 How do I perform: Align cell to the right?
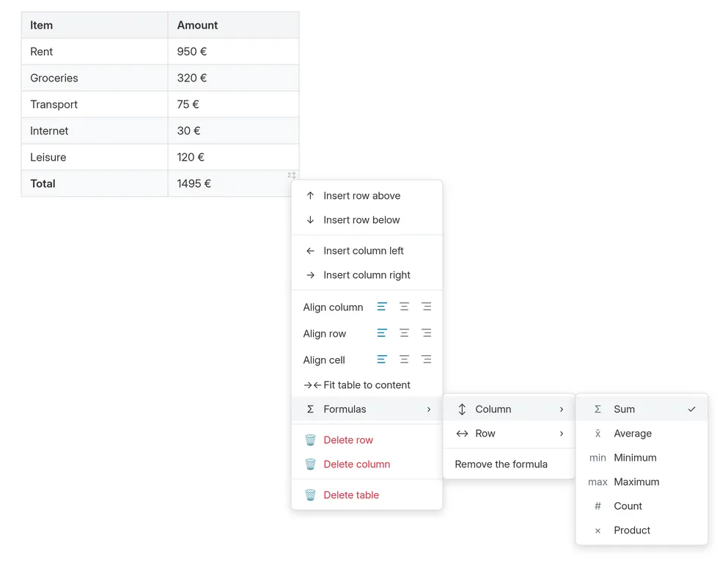[426, 360]
